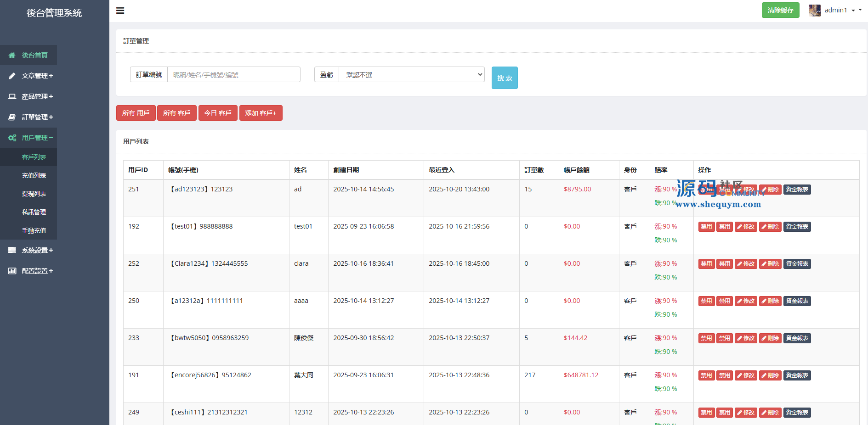Collapse the 用戶管理 sidebar section
Image resolution: width=868 pixels, height=425 pixels.
point(37,138)
